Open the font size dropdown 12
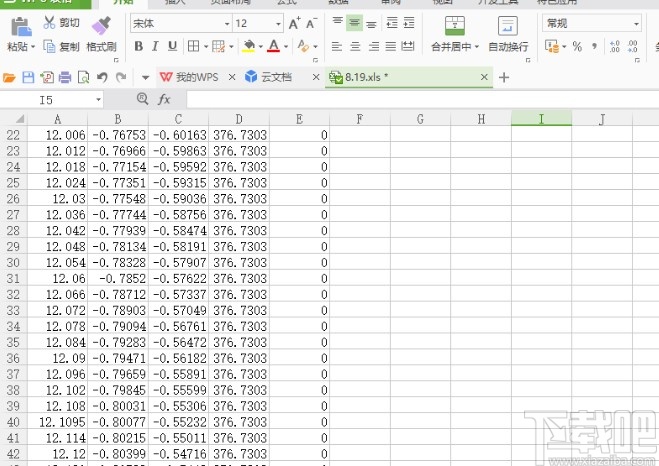659x466 pixels. pos(278,24)
